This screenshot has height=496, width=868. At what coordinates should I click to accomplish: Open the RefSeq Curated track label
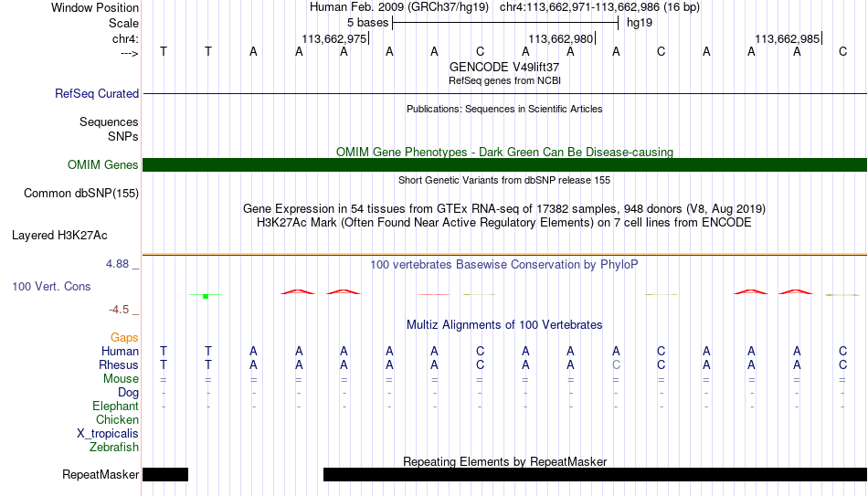click(97, 93)
